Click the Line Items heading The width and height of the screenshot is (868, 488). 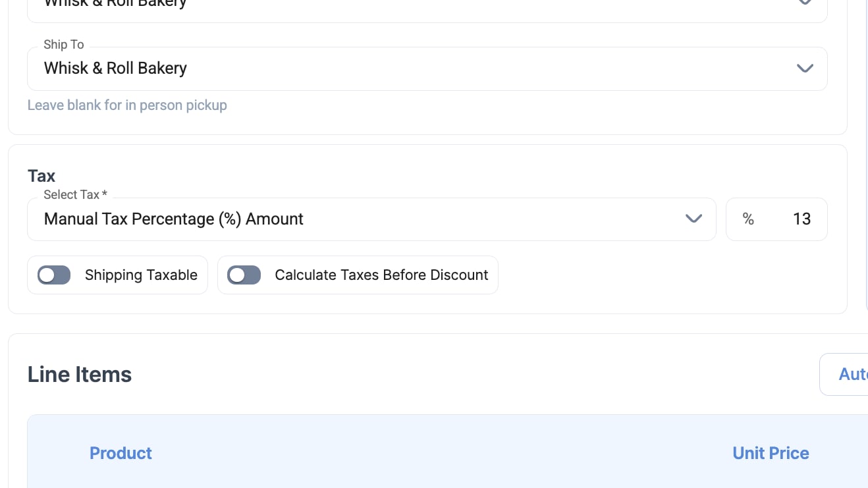pyautogui.click(x=80, y=374)
